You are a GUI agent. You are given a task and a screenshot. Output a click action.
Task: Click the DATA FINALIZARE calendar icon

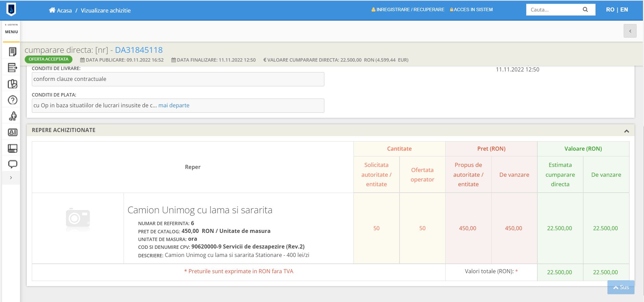[x=173, y=60]
